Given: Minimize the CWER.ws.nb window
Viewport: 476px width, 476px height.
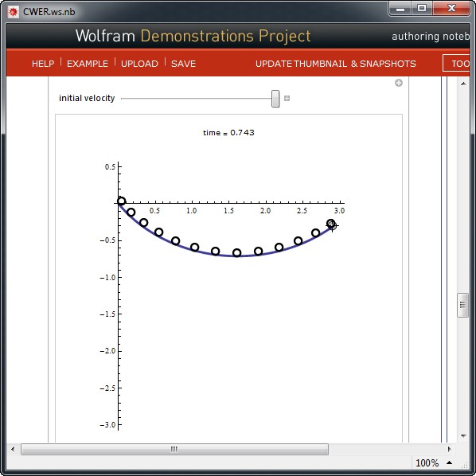Looking at the screenshot, I should pyautogui.click(x=400, y=9).
